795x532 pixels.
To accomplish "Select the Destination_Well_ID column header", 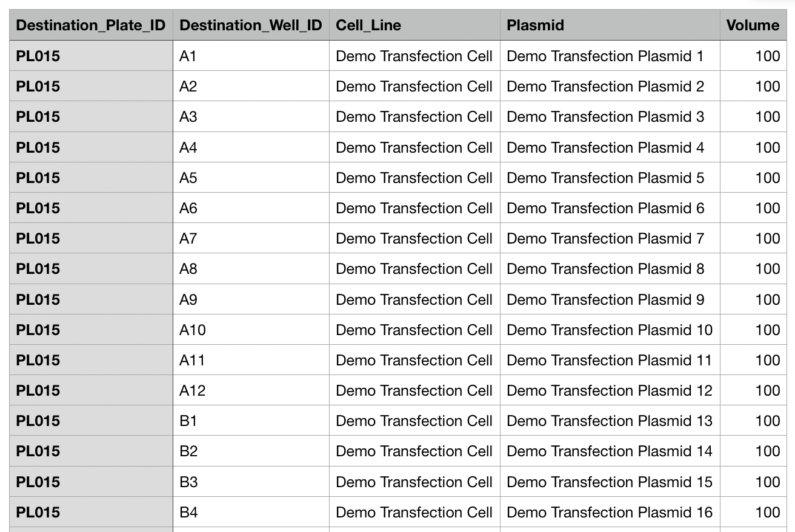I will tap(250, 25).
